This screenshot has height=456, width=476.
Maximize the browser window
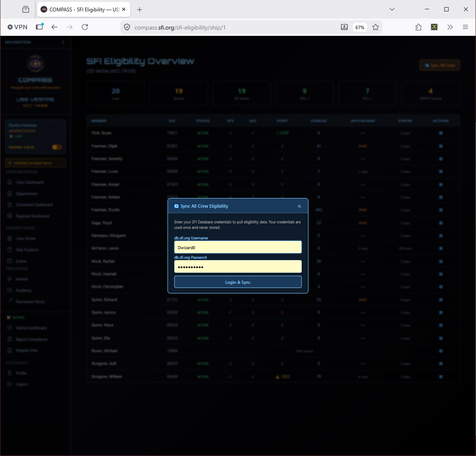click(x=446, y=9)
